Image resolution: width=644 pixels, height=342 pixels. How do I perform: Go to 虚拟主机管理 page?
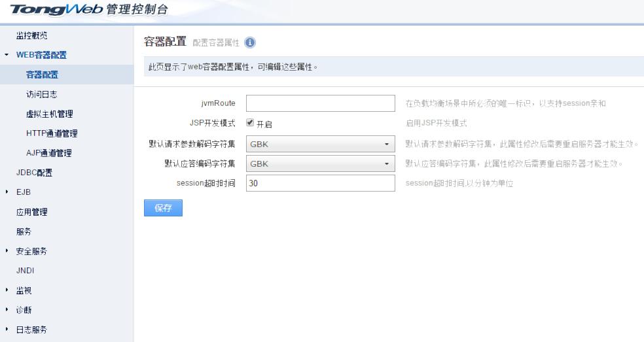tap(49, 114)
